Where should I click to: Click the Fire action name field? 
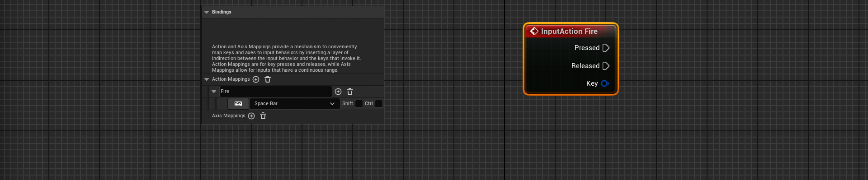coord(276,92)
